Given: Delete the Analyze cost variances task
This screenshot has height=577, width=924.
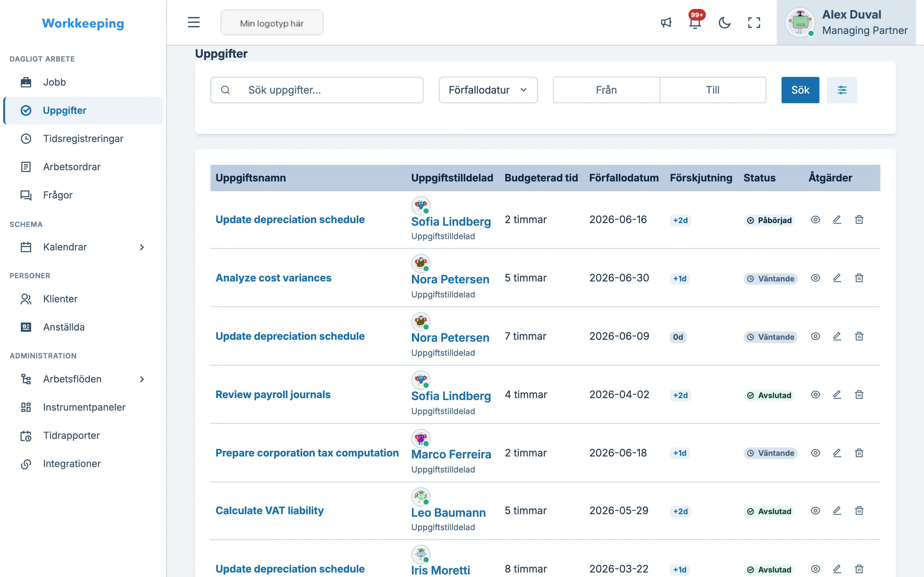Looking at the screenshot, I should coord(859,278).
